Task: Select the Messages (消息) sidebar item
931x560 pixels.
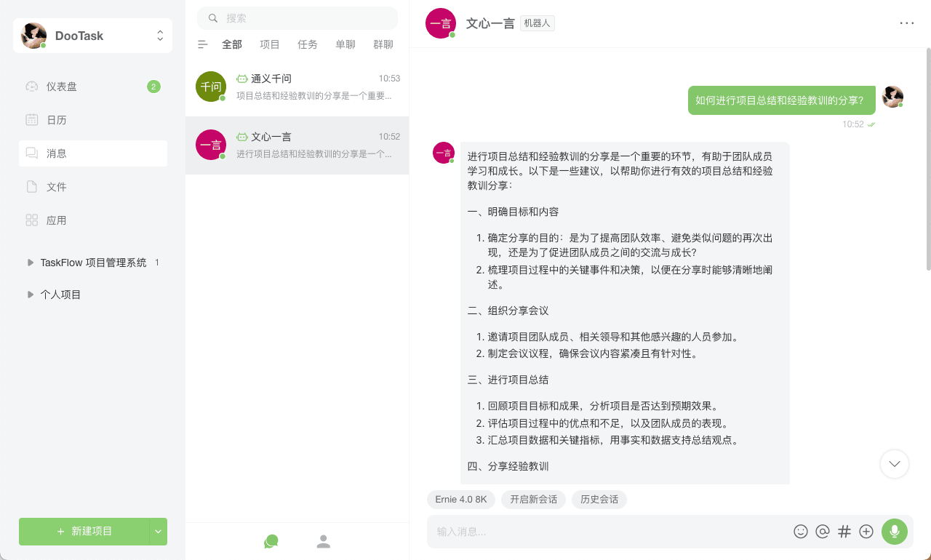Action: pos(93,153)
